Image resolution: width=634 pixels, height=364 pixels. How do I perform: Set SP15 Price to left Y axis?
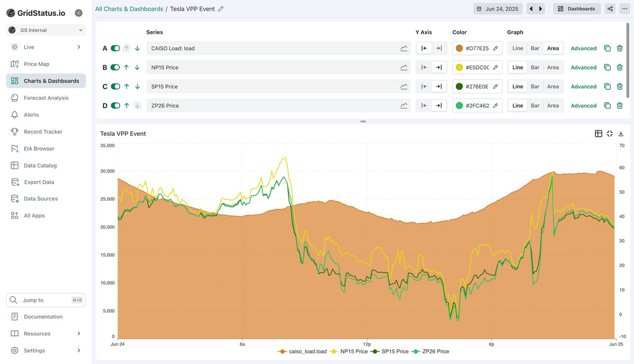tap(424, 87)
